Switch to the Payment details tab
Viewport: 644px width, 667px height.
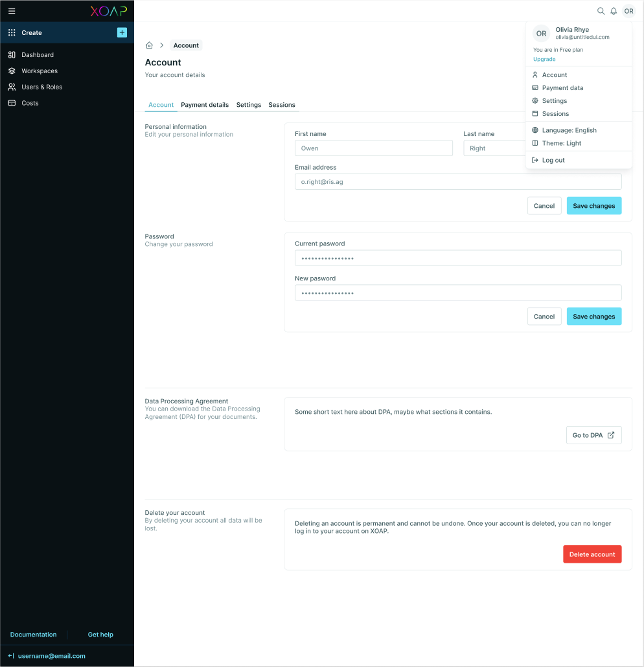tap(204, 104)
